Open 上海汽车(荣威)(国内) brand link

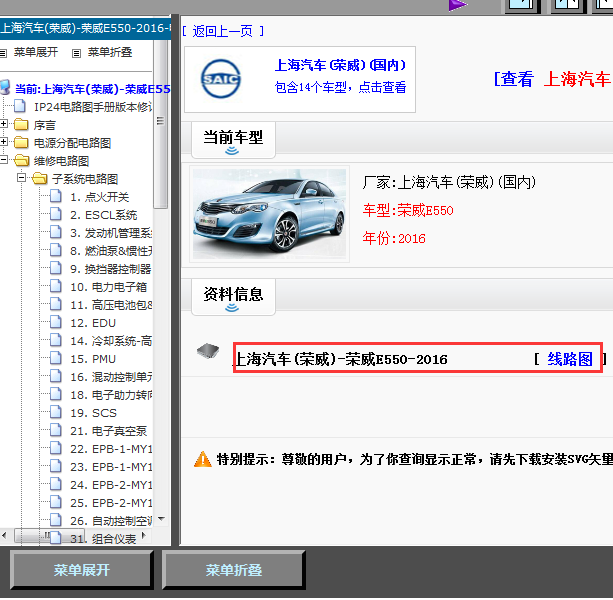(x=340, y=65)
